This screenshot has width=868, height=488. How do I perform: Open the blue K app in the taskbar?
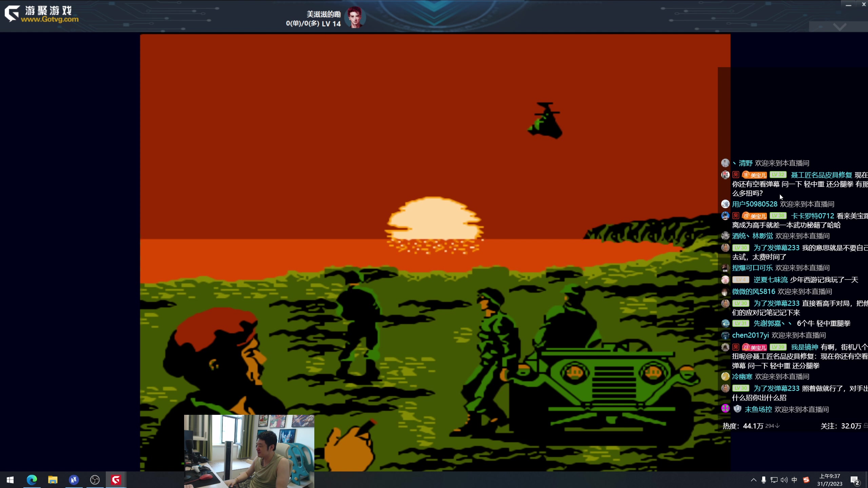pos(74,480)
